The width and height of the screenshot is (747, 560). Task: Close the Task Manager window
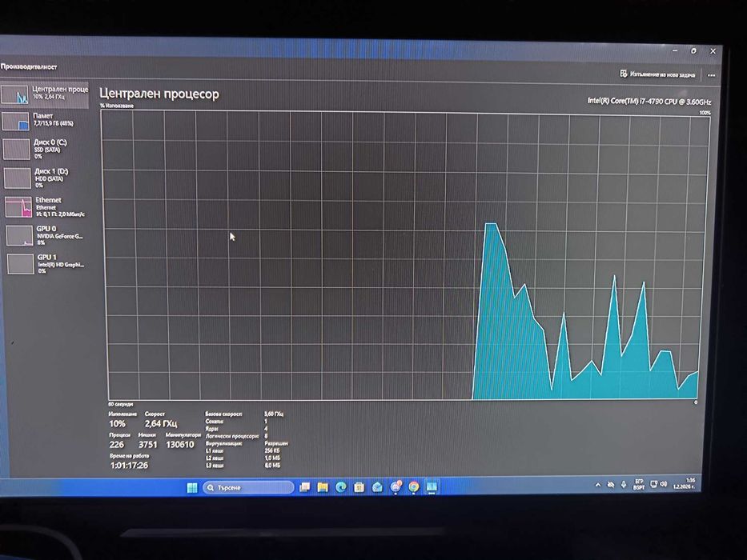point(713,51)
